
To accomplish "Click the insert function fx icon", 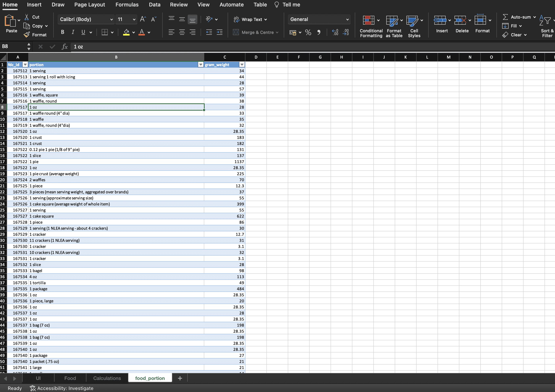I will [x=65, y=47].
